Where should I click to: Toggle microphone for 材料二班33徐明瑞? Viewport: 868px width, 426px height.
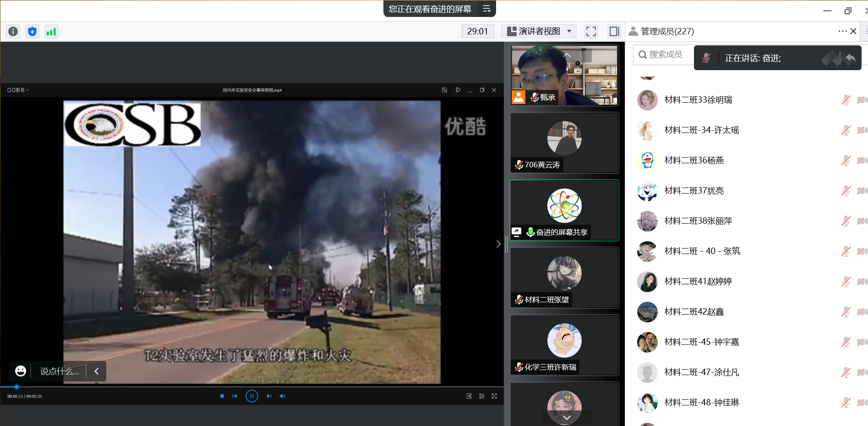pos(846,100)
